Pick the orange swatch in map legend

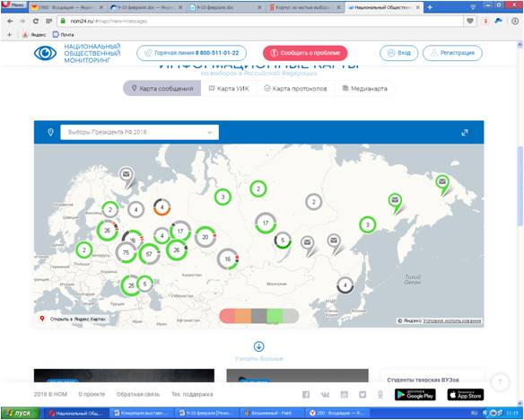point(243,316)
